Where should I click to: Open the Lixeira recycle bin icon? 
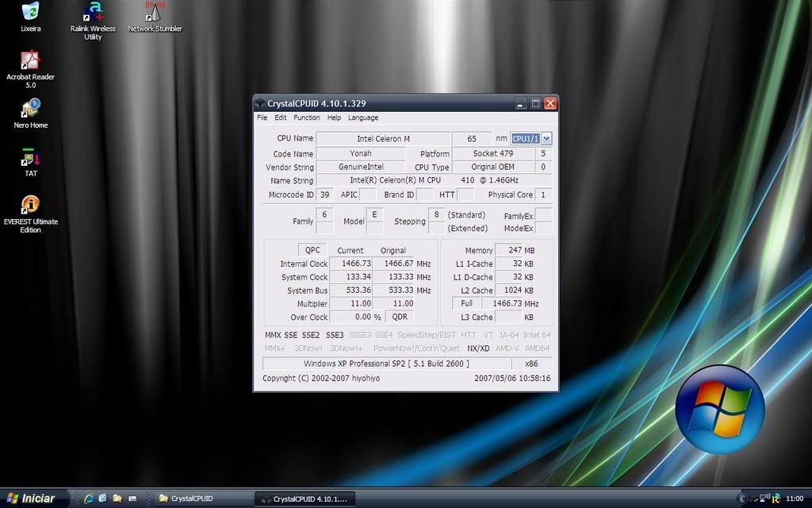tap(30, 13)
